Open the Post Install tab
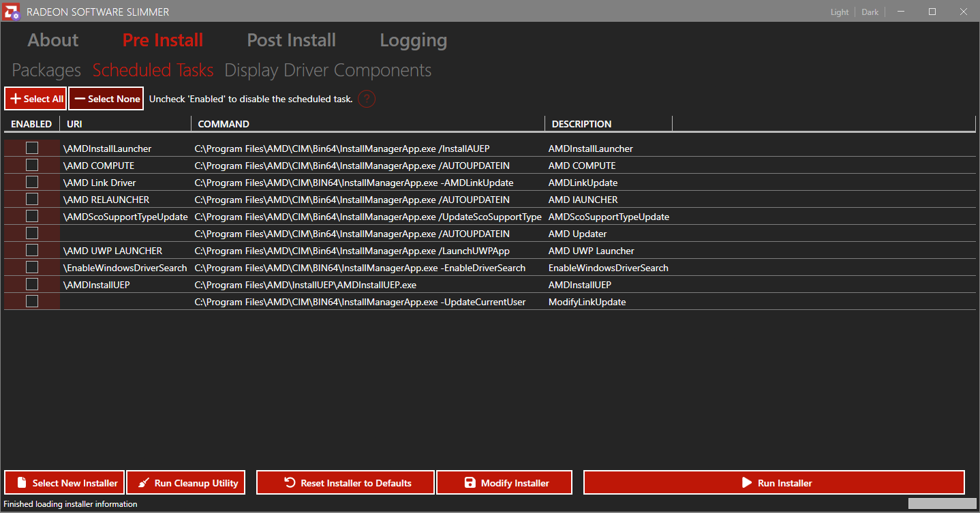 292,40
